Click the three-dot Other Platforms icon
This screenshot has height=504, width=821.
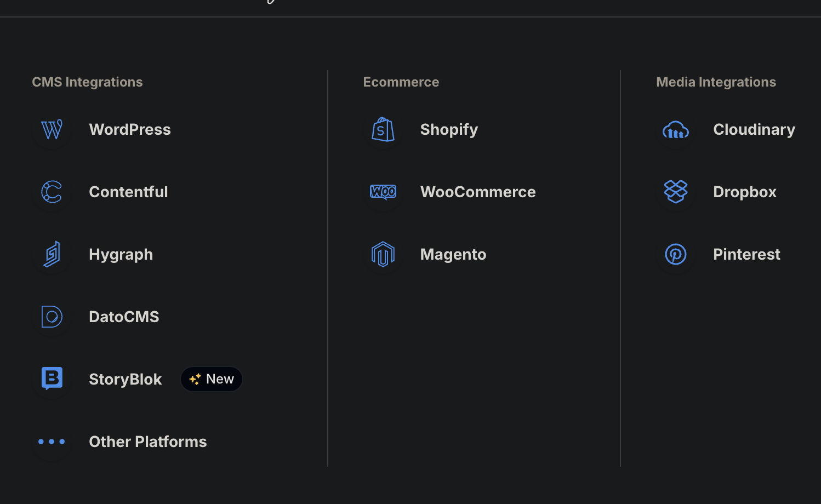52,442
